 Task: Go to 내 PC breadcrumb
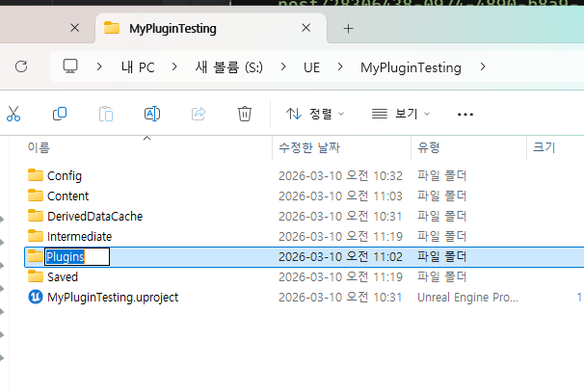click(138, 67)
